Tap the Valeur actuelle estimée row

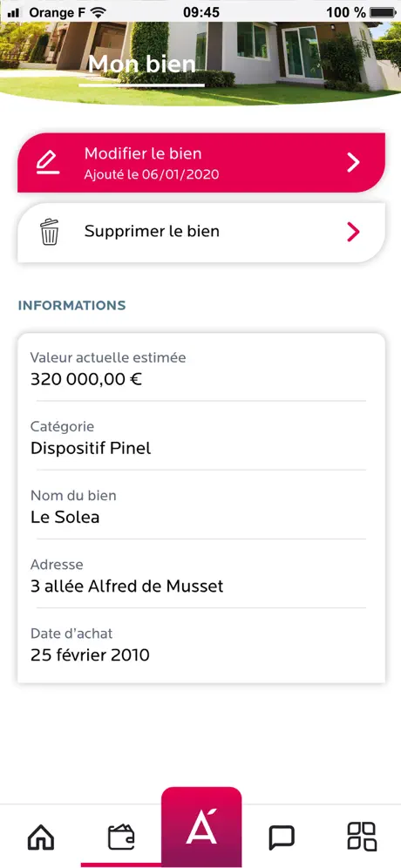coord(201,368)
